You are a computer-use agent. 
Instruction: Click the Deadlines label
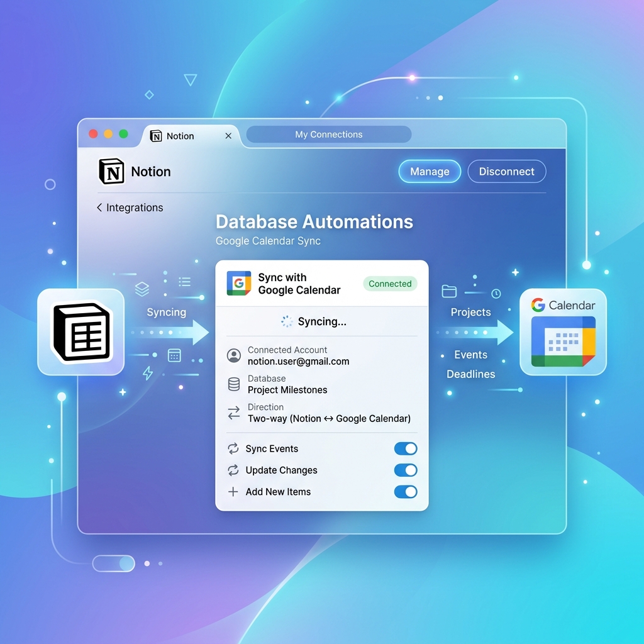pos(470,374)
